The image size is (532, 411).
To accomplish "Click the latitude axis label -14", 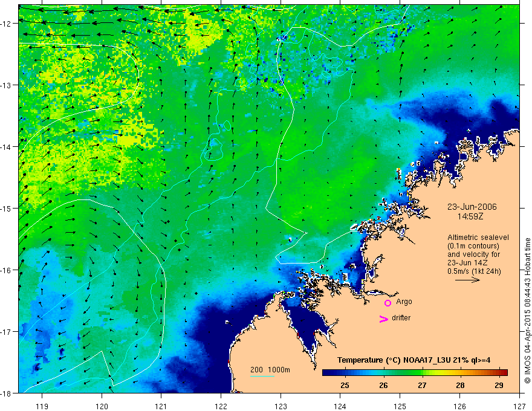I will [7, 147].
